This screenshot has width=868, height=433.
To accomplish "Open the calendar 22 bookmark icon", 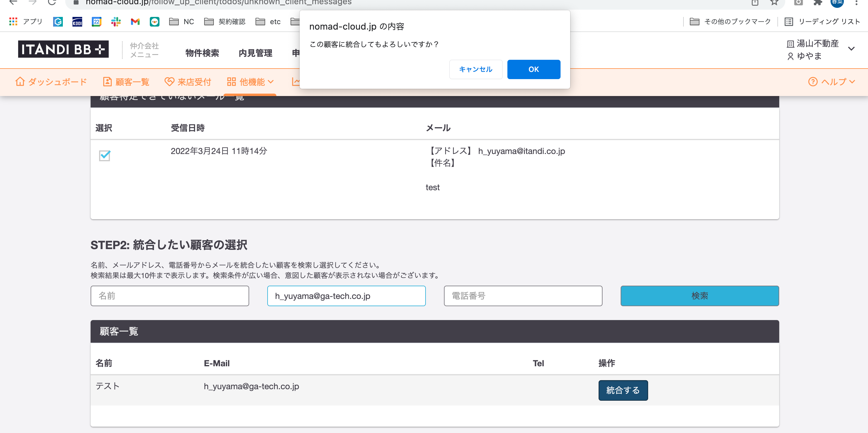I will tap(96, 21).
